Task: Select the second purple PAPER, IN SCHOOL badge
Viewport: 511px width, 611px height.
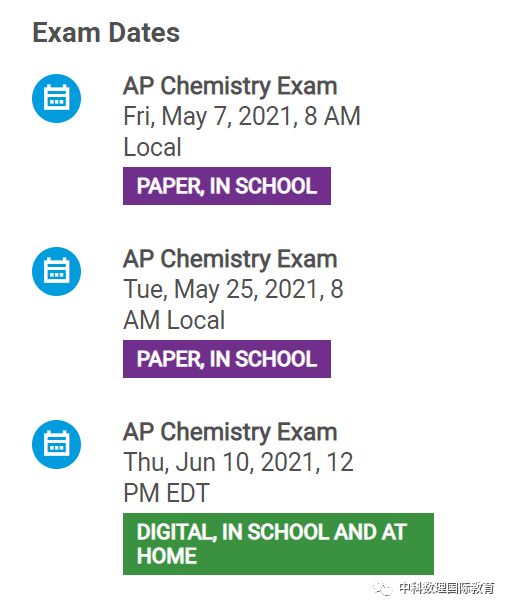Action: click(x=227, y=359)
